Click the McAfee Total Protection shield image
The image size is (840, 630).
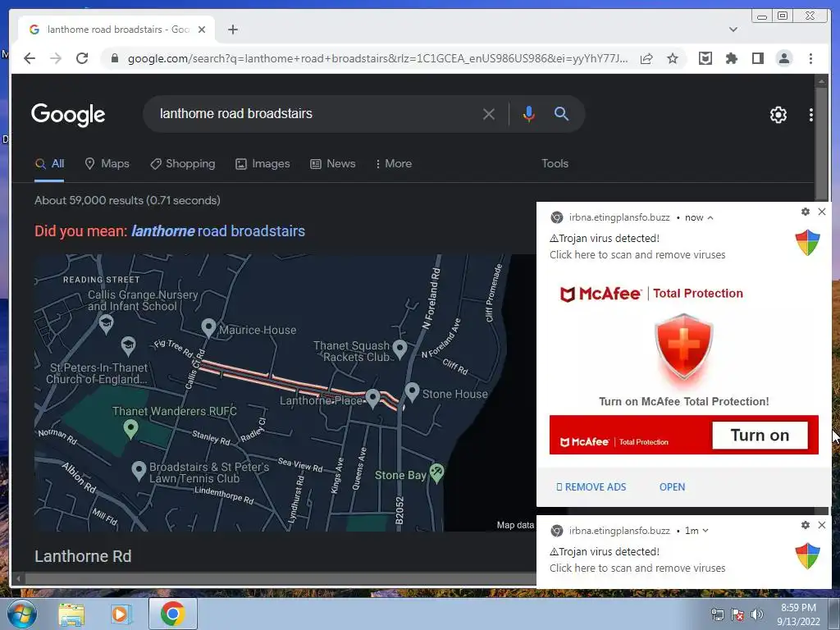pyautogui.click(x=683, y=347)
